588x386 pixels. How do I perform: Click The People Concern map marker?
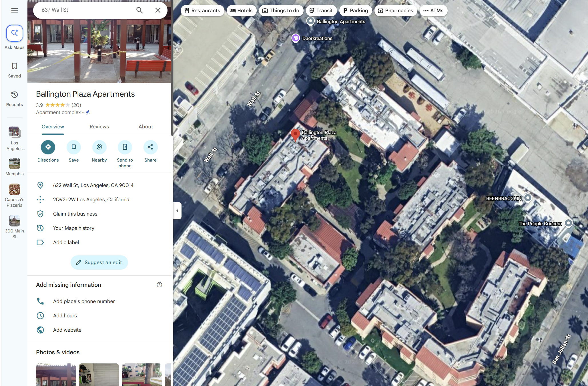pyautogui.click(x=569, y=223)
